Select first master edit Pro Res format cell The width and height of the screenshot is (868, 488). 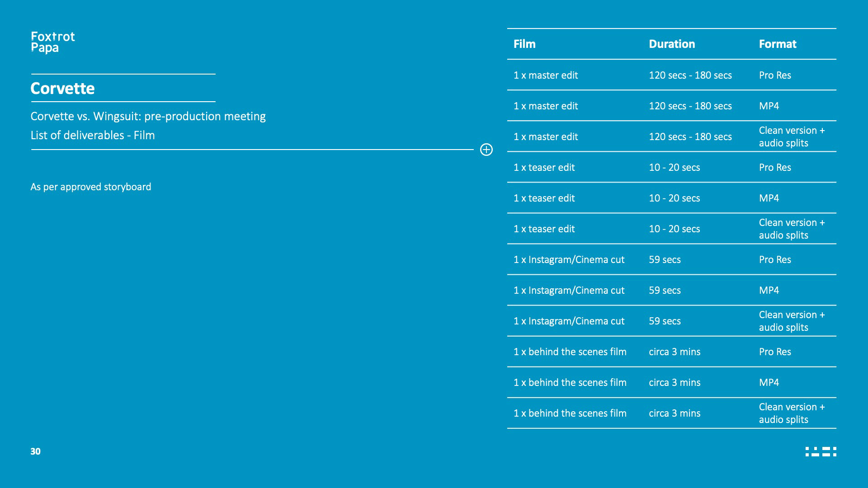[x=774, y=75]
